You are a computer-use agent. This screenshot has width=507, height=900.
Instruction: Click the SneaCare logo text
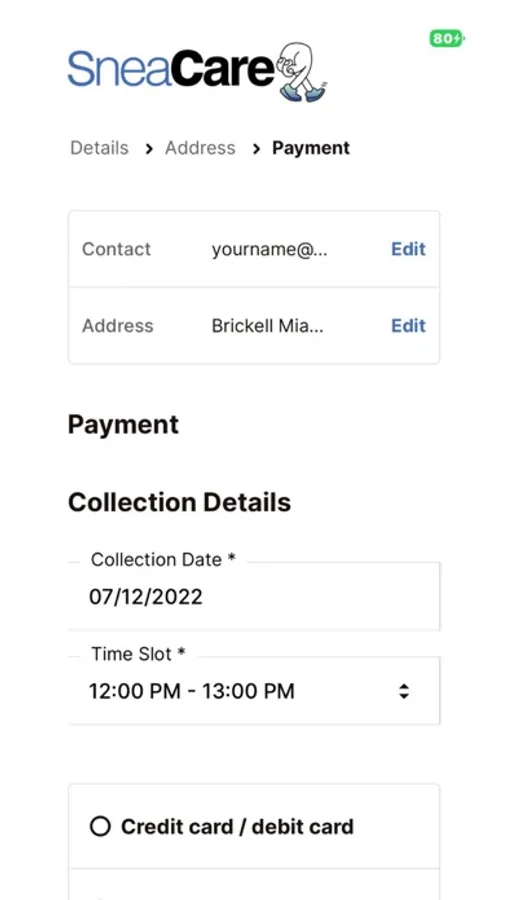(x=171, y=69)
